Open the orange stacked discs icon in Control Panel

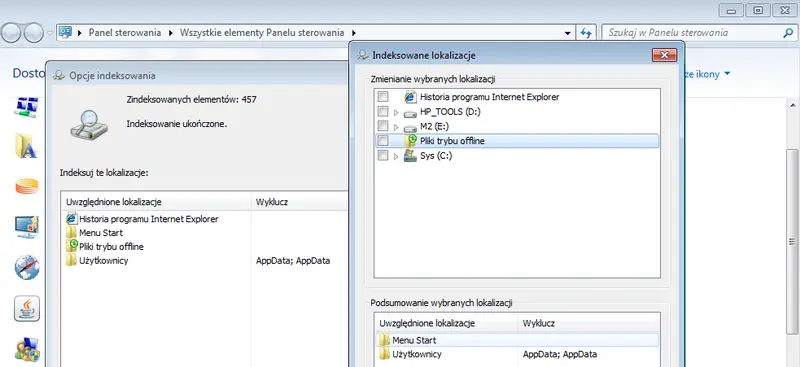coord(27,186)
